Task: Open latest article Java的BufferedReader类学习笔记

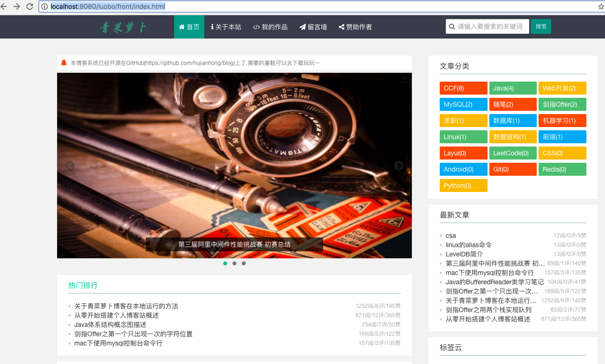Action: [495, 282]
